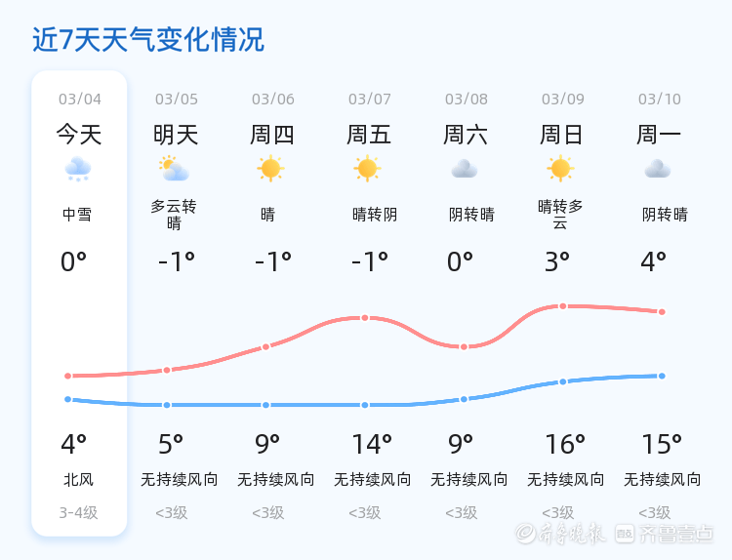Click the 齐鲁壹点 watermark logo

[x=665, y=534]
